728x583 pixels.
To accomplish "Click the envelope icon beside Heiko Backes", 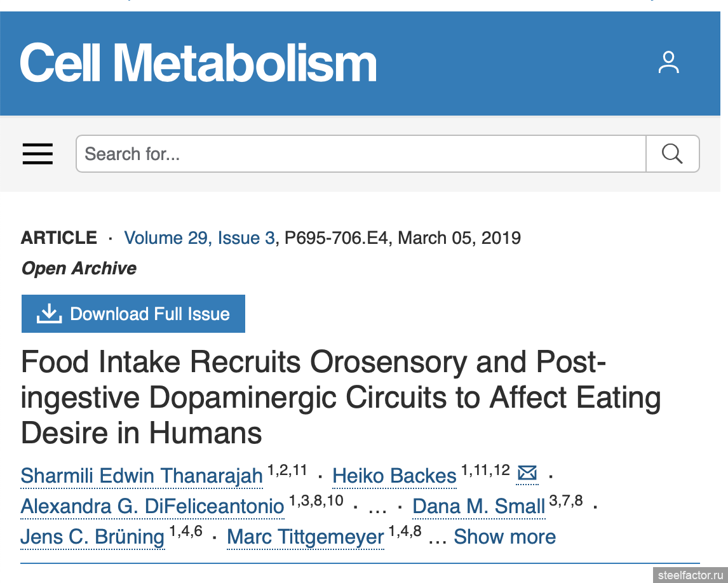I will 527,473.
